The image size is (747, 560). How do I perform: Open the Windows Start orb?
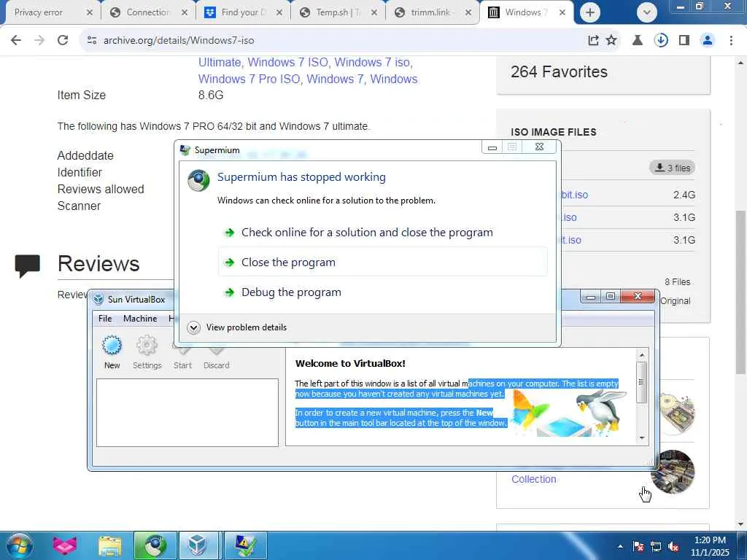point(20,545)
